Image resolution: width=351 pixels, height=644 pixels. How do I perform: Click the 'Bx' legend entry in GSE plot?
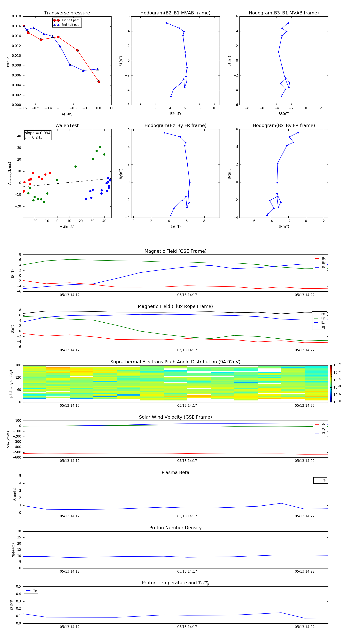(x=320, y=259)
